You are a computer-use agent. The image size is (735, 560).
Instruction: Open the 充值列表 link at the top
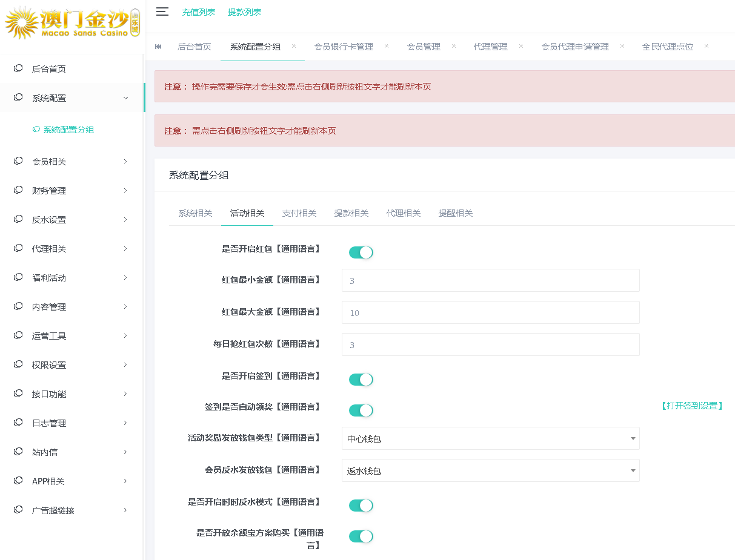click(x=199, y=11)
